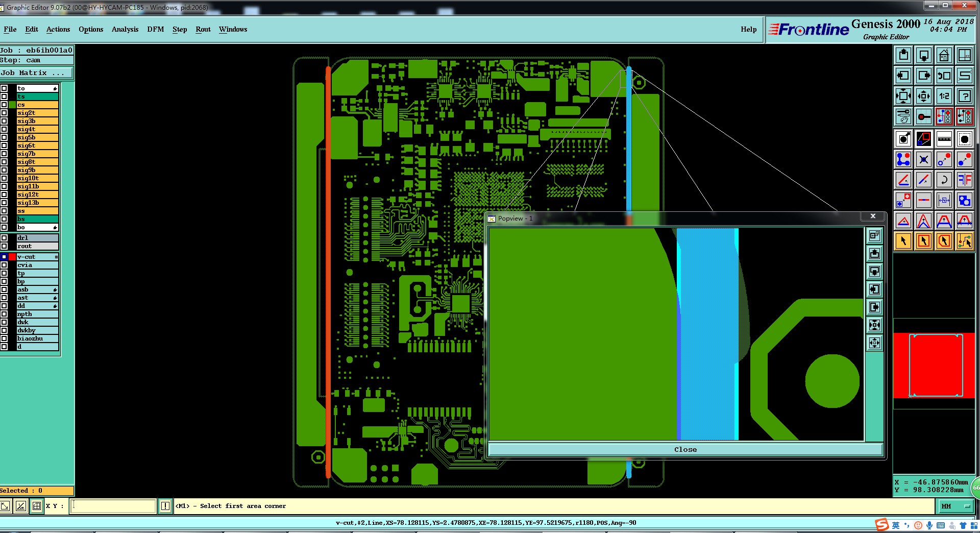Click the 1:2 zoom scale icon
980x533 pixels.
[x=944, y=96]
